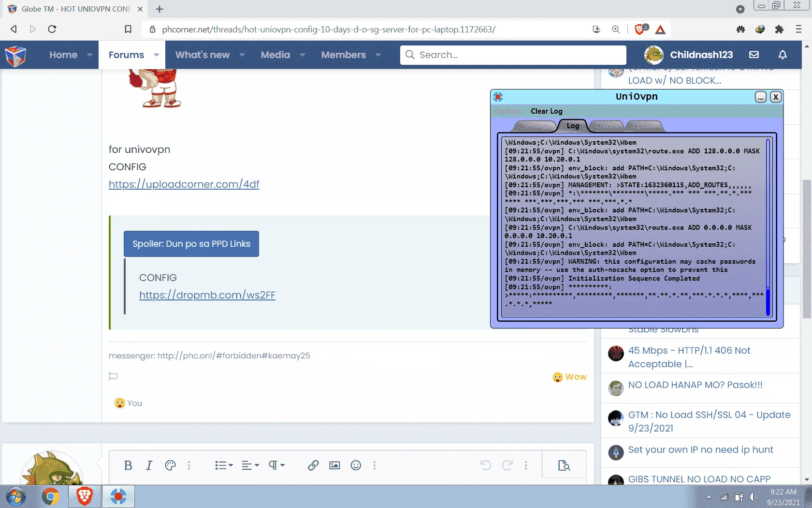Open more editor options after redo
Viewport: 812px width, 508px height.
point(526,465)
